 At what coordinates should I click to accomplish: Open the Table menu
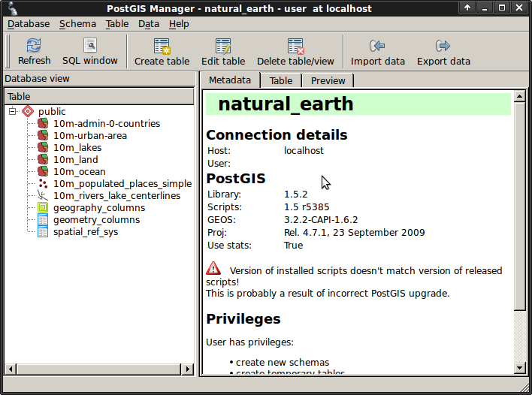(117, 24)
